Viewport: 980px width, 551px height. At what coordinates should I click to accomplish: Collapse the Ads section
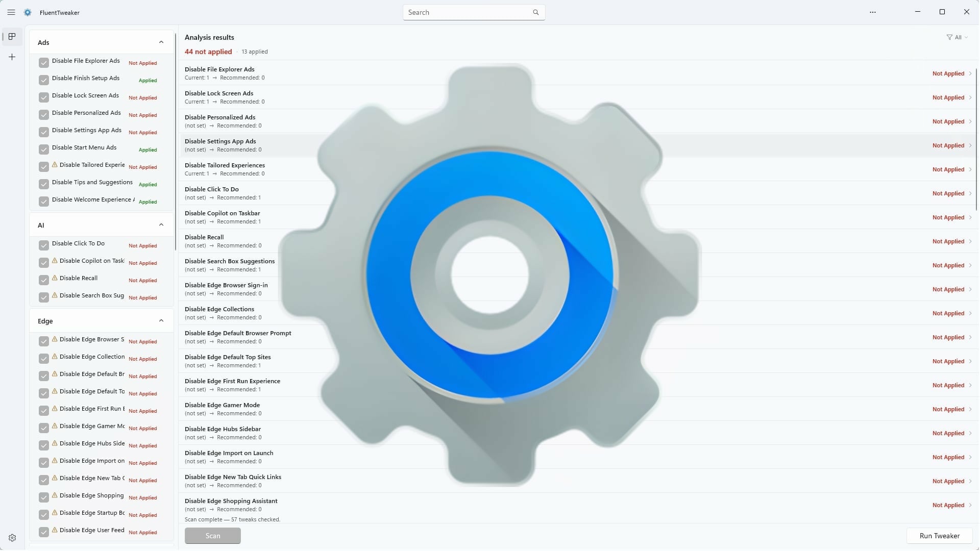(161, 42)
